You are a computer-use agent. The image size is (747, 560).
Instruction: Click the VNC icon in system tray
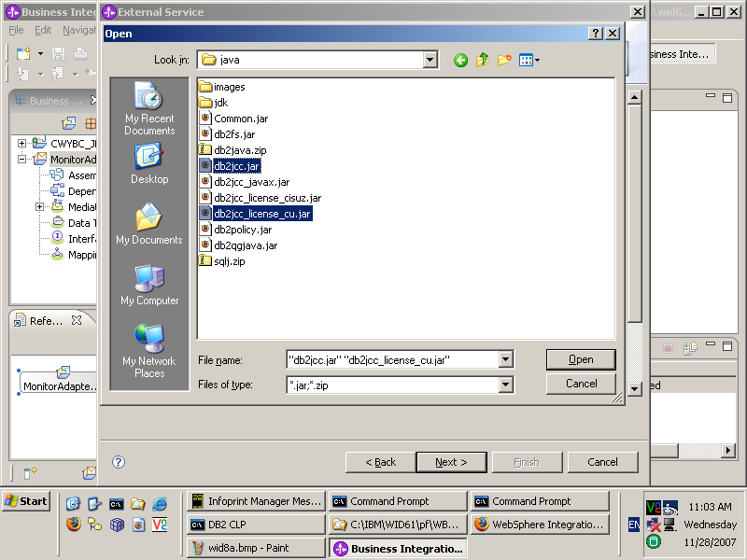click(x=653, y=508)
